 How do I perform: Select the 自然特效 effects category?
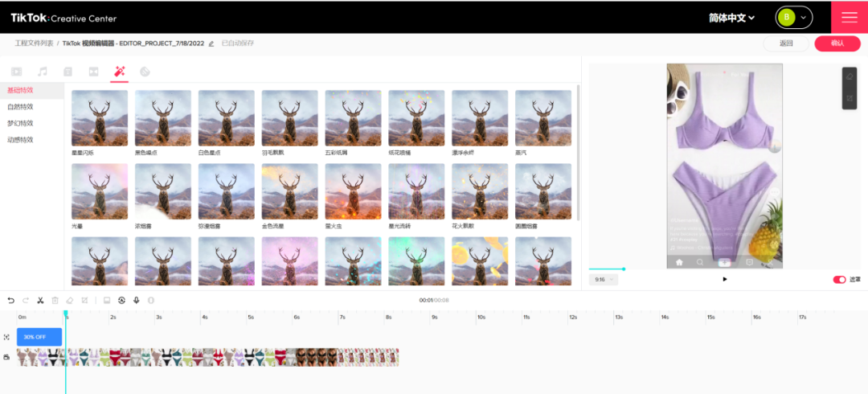20,107
